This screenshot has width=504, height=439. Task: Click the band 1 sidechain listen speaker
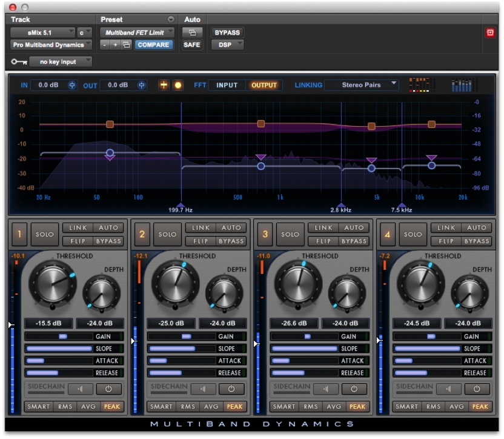point(81,389)
